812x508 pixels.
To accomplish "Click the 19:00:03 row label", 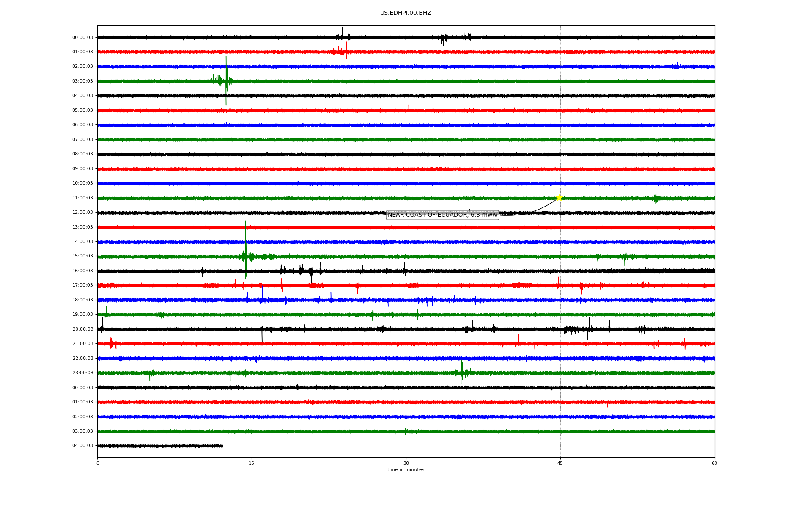I will click(x=82, y=315).
